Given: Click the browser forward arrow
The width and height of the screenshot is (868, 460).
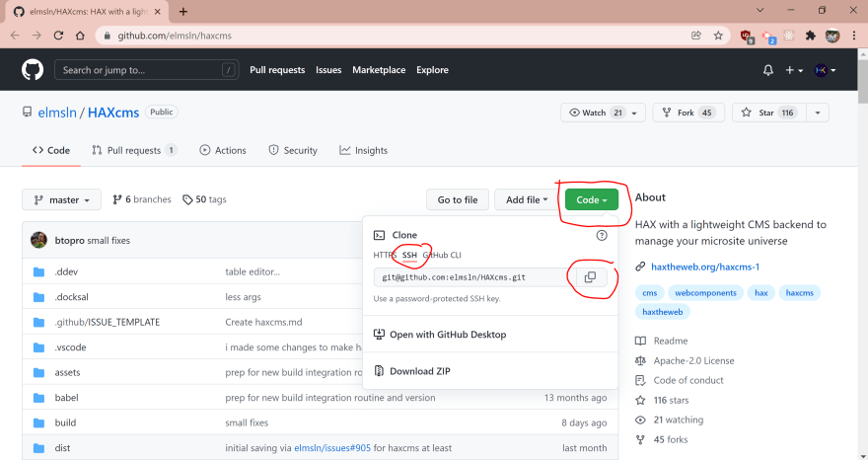Looking at the screenshot, I should pos(36,36).
